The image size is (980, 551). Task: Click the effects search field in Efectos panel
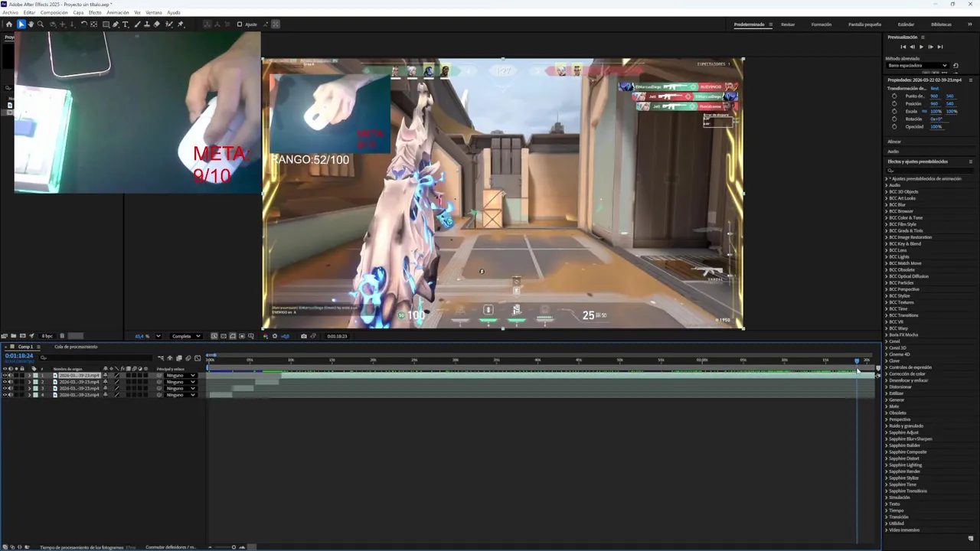pos(930,170)
